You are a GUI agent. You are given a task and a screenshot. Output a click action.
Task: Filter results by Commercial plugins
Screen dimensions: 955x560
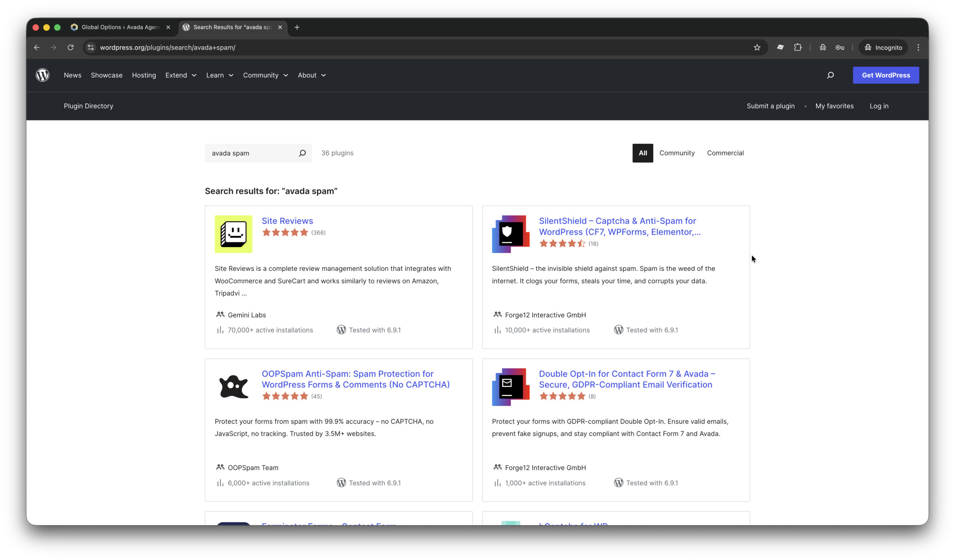click(725, 153)
